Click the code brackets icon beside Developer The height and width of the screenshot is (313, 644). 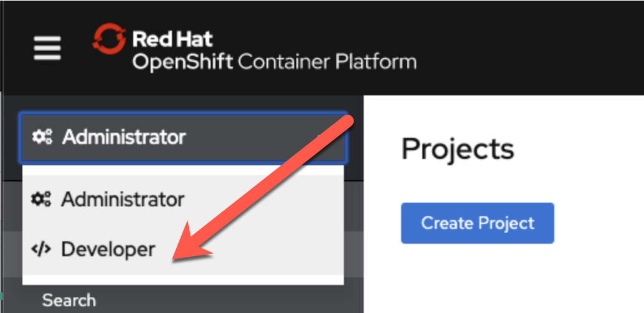point(41,250)
